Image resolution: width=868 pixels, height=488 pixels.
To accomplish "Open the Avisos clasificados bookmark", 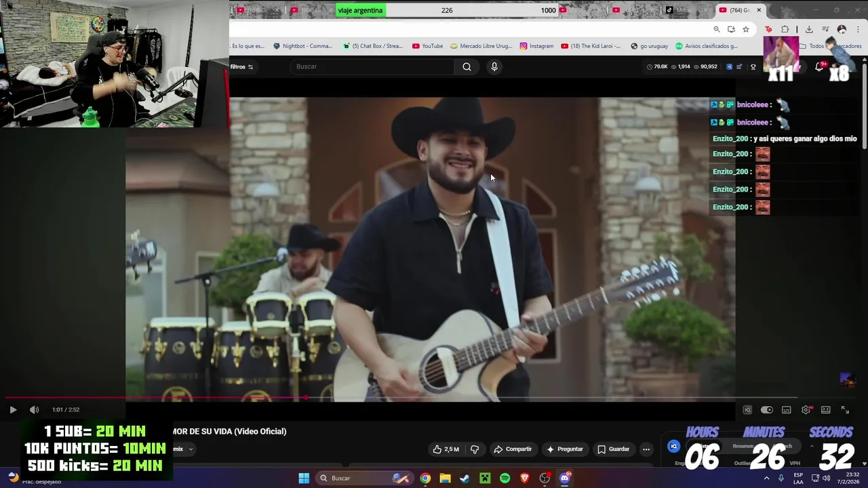I will point(706,46).
